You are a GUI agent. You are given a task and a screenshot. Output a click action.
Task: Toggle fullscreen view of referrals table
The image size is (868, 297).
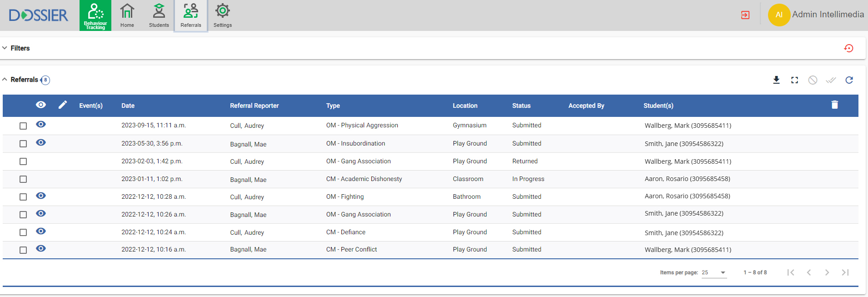point(794,80)
